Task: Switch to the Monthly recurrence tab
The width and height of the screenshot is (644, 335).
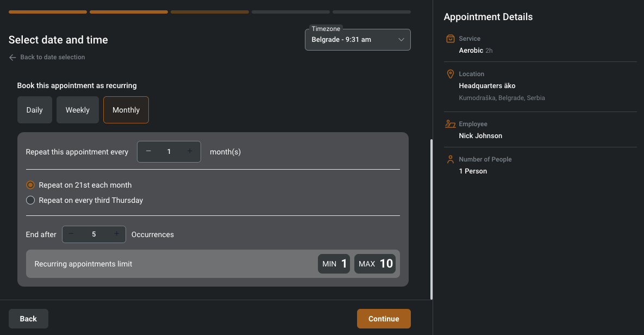Action: [126, 109]
